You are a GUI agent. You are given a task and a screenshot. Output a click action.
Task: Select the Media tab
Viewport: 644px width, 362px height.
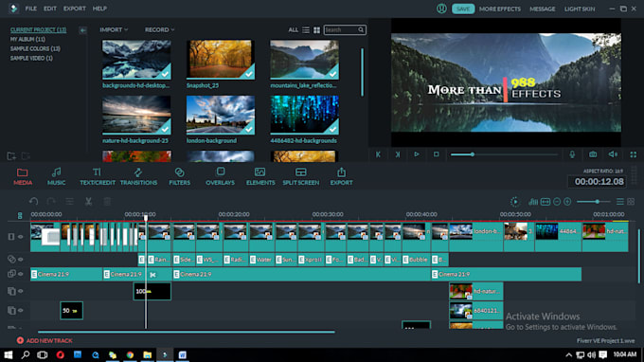click(x=23, y=176)
